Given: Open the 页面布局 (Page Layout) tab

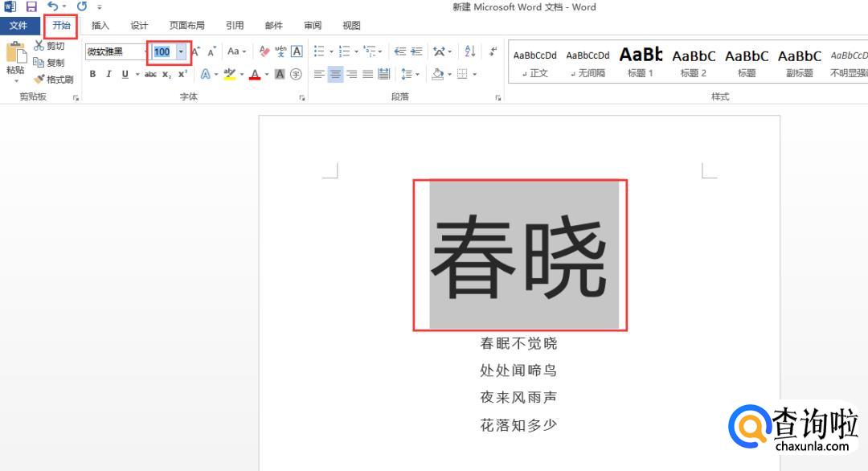Looking at the screenshot, I should (186, 26).
